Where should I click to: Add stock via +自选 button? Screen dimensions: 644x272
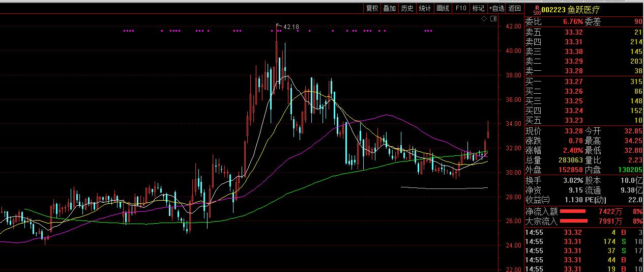tap(497, 8)
